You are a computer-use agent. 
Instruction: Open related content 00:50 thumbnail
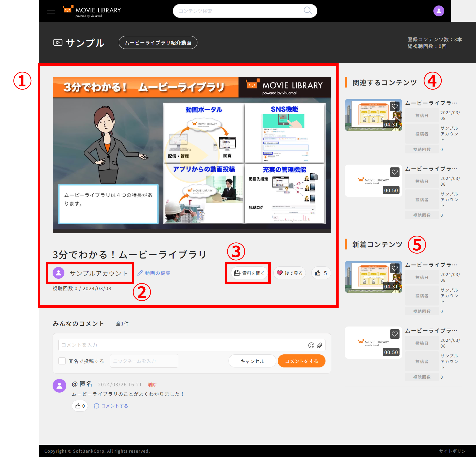[x=373, y=181]
